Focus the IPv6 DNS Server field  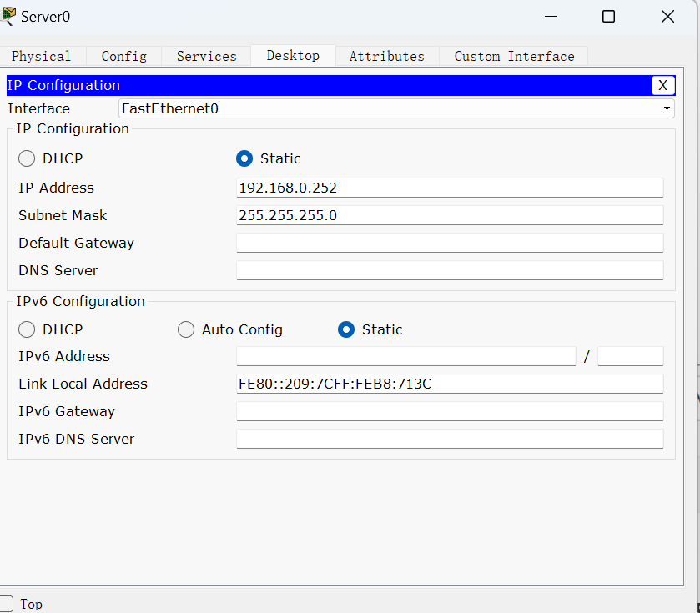coord(450,439)
